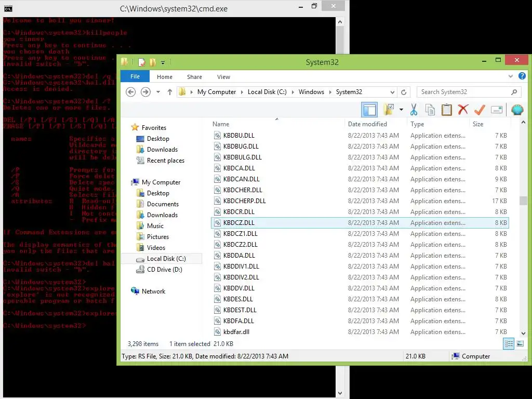Click the file list scroll up arrow

pyautogui.click(x=523, y=122)
